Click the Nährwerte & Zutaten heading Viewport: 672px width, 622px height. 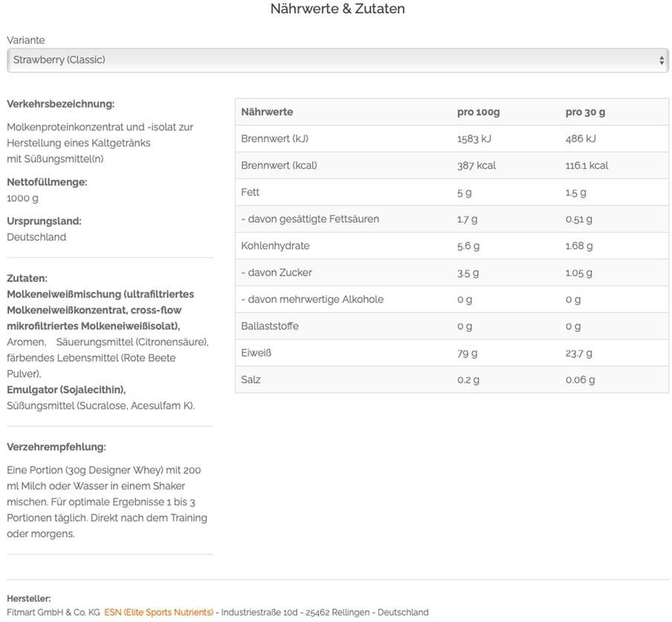coord(337,9)
